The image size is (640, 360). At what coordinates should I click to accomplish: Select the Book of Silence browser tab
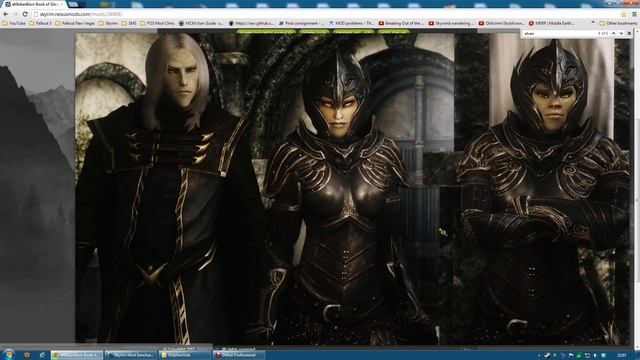point(33,4)
